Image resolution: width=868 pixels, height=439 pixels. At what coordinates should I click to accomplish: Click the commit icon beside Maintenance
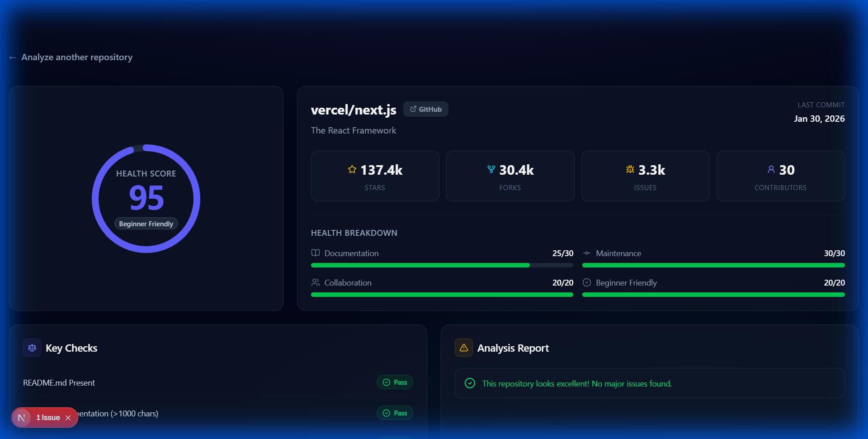coord(587,253)
